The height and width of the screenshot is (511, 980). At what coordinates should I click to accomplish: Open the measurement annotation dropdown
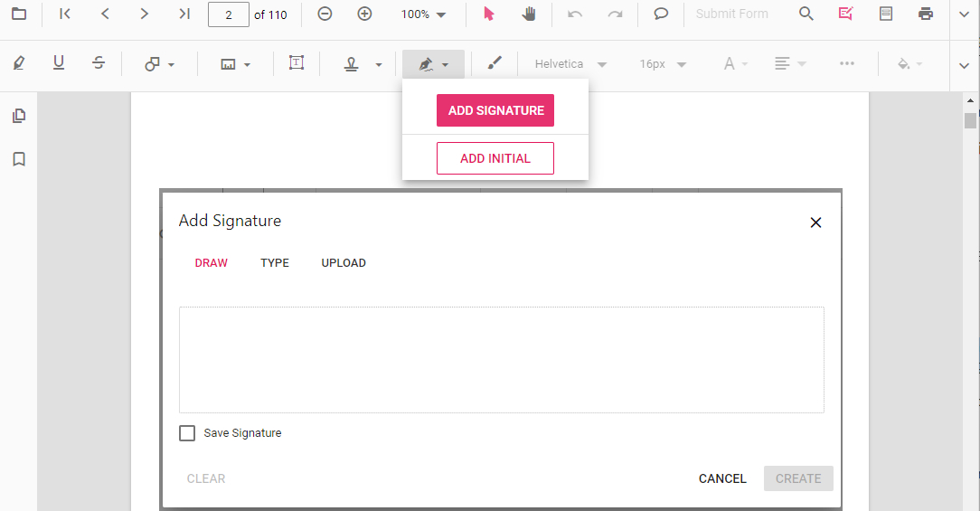[x=236, y=64]
